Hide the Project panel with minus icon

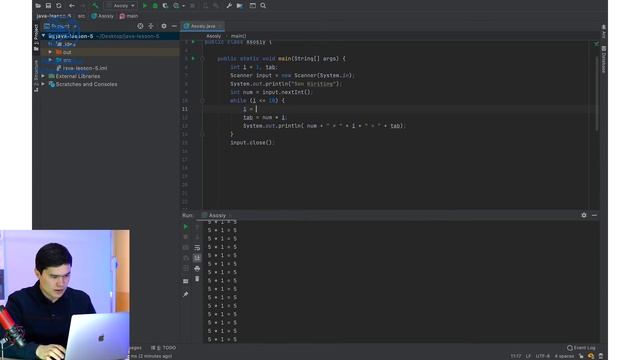pyautogui.click(x=174, y=26)
